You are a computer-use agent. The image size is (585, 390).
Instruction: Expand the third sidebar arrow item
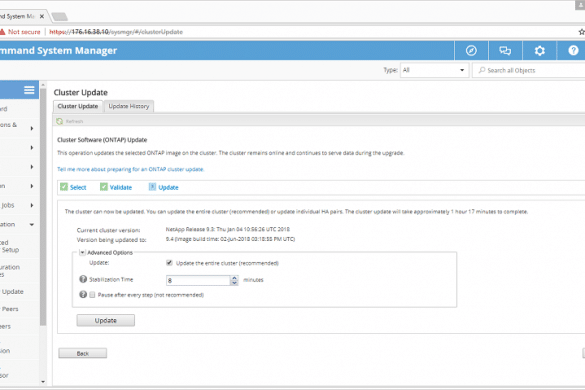click(x=32, y=167)
